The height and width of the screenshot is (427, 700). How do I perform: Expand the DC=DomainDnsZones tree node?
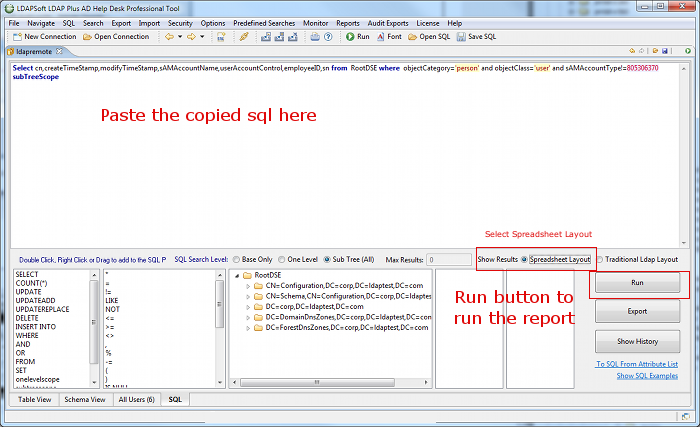tap(248, 318)
